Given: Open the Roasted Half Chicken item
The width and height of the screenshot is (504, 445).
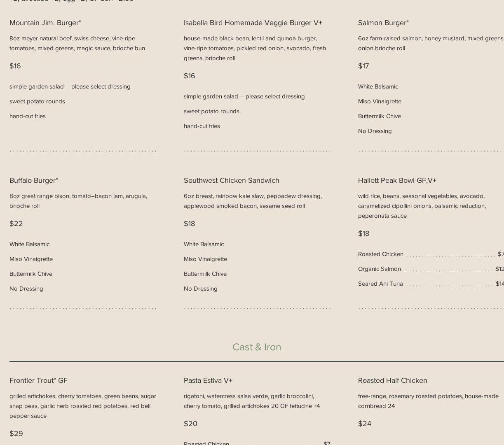Looking at the screenshot, I should point(392,380).
